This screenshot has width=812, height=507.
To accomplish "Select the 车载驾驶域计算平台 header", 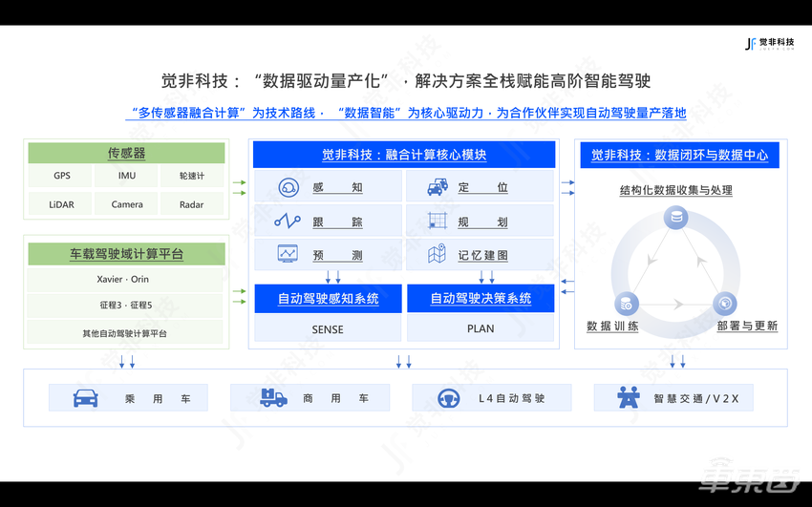I will click(x=126, y=254).
